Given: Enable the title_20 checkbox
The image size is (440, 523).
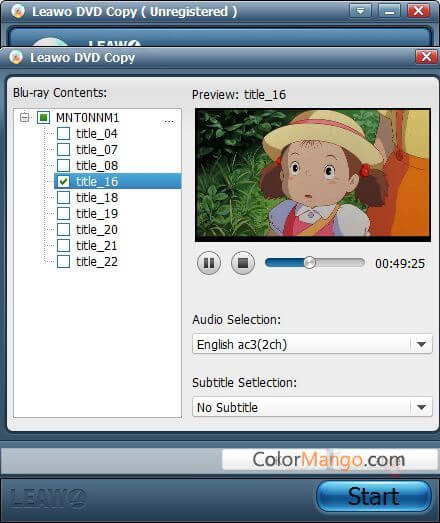Looking at the screenshot, I should 63,229.
